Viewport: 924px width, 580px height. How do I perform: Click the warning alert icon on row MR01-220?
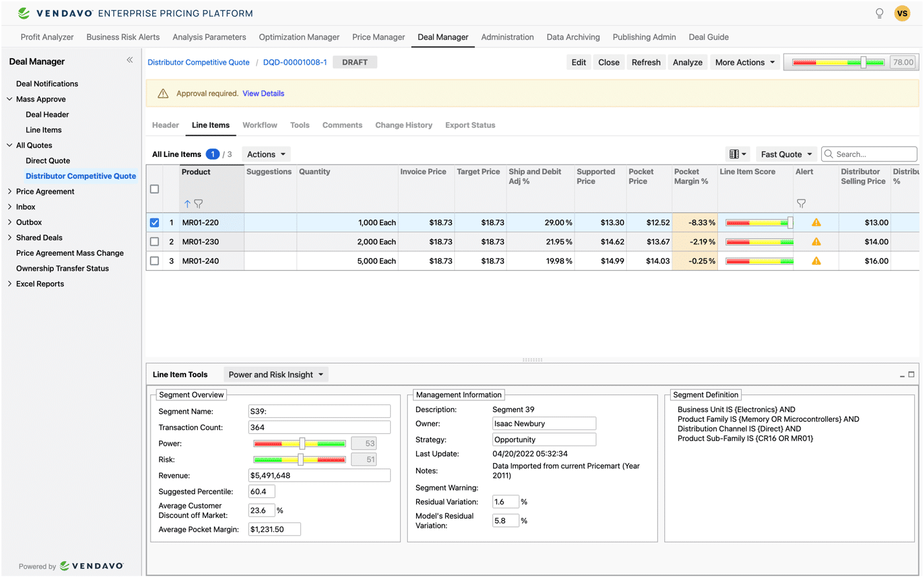815,222
